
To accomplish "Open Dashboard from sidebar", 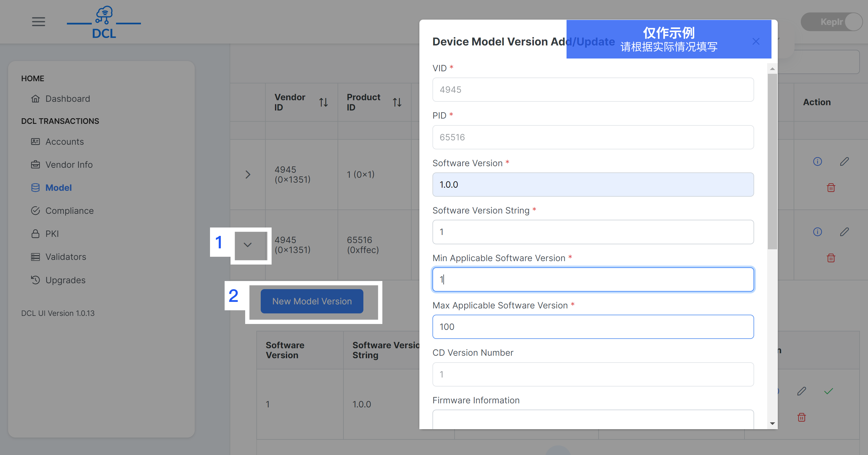I will pos(68,99).
